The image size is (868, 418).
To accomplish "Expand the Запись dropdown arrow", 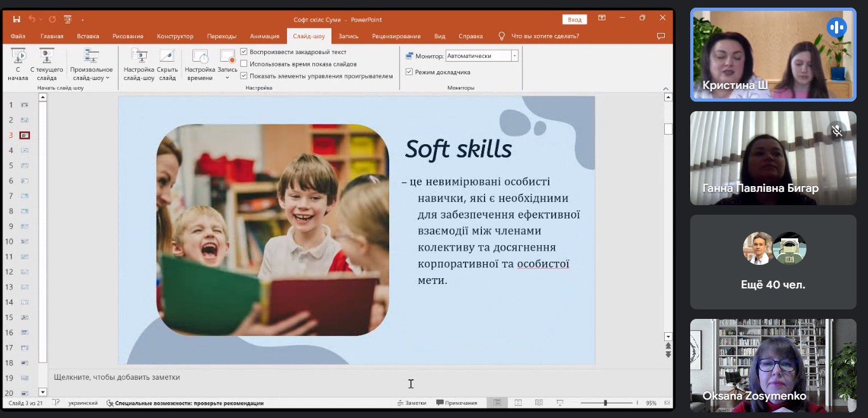I will pyautogui.click(x=227, y=78).
